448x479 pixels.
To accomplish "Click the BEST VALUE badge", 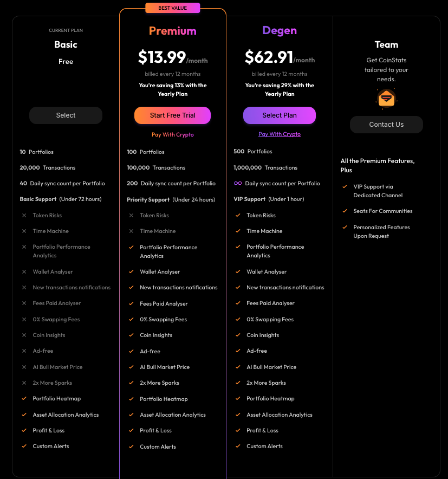I will point(172,8).
